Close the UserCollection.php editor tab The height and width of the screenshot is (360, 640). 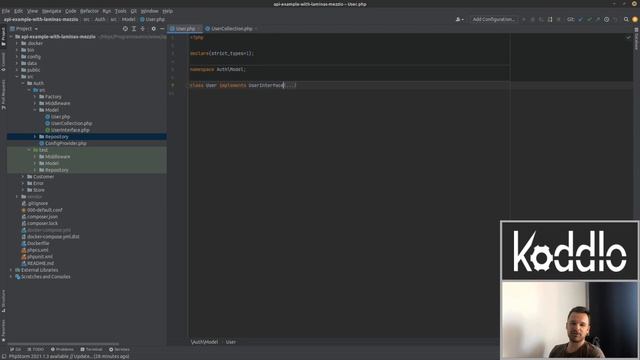point(256,29)
